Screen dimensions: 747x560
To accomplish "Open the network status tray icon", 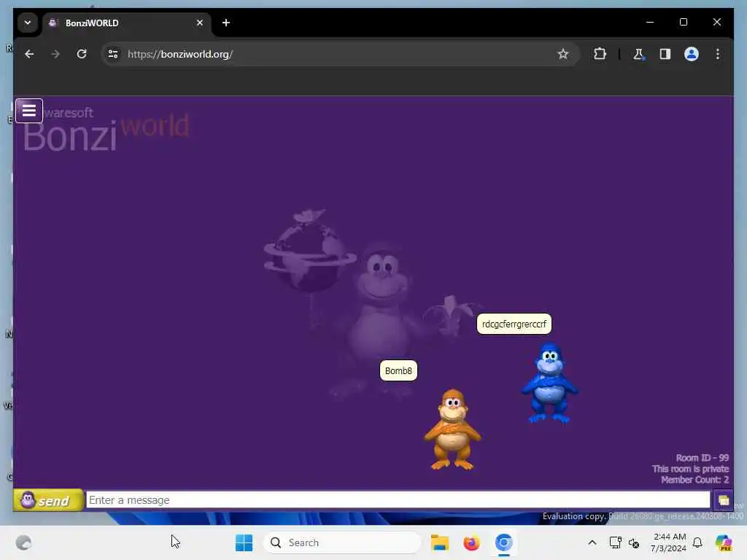I will click(x=615, y=542).
